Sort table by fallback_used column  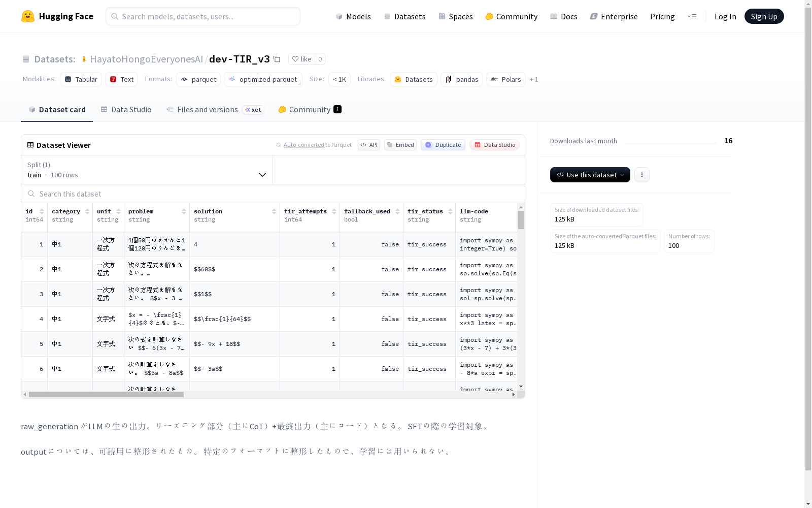397,211
